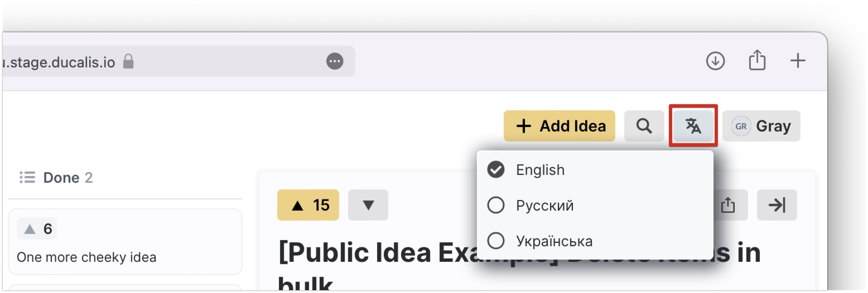Downvote the idea with down triangle
This screenshot has height=293, width=868.
(x=368, y=205)
